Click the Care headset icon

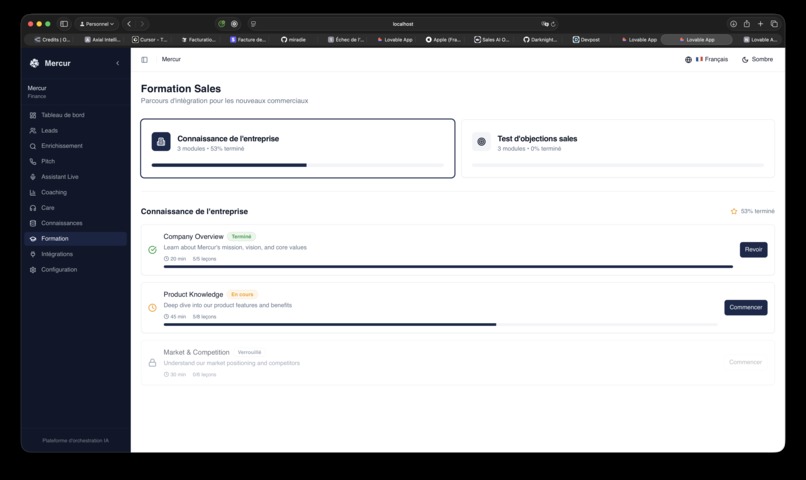pyautogui.click(x=33, y=208)
